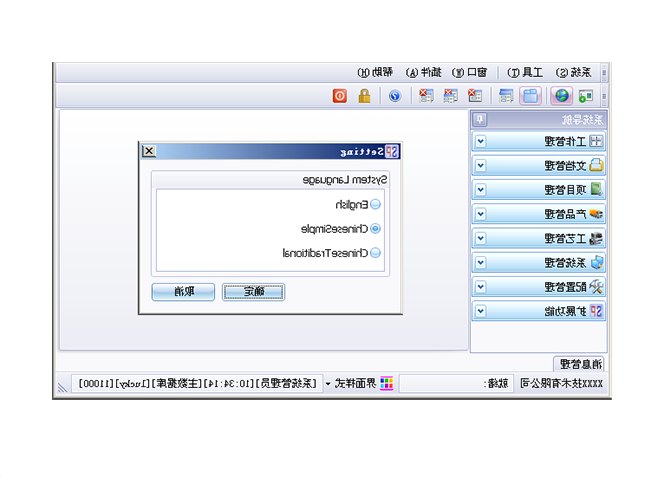Expand the 产品管理 section arrow
Screen dimensions: 660x477
point(481,214)
